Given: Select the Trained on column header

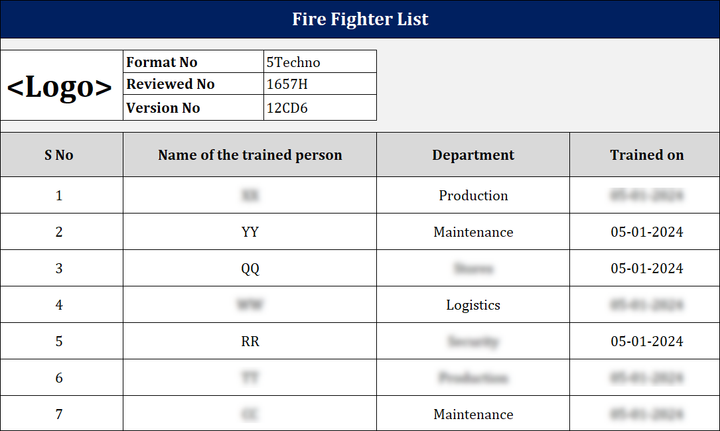Looking at the screenshot, I should pyautogui.click(x=647, y=155).
